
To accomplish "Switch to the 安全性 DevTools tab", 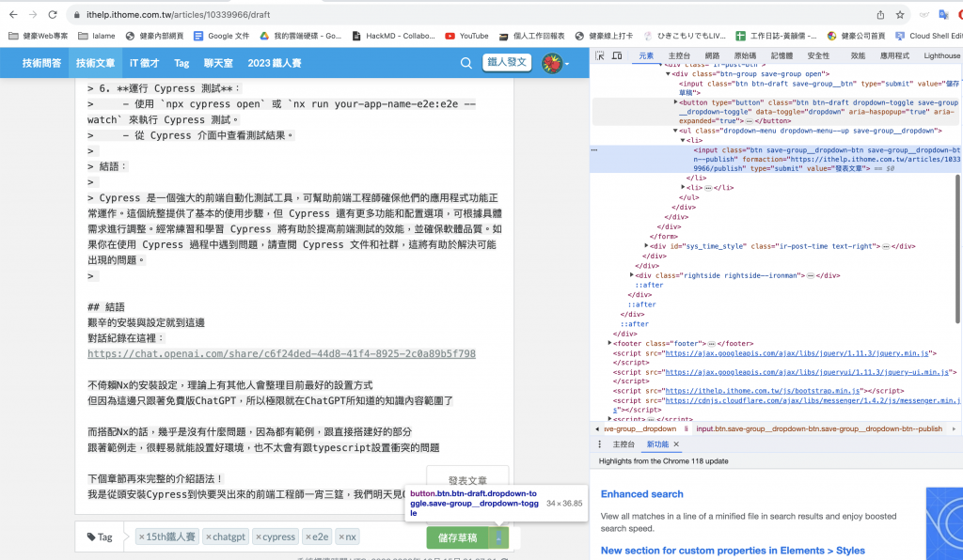I will coord(819,55).
